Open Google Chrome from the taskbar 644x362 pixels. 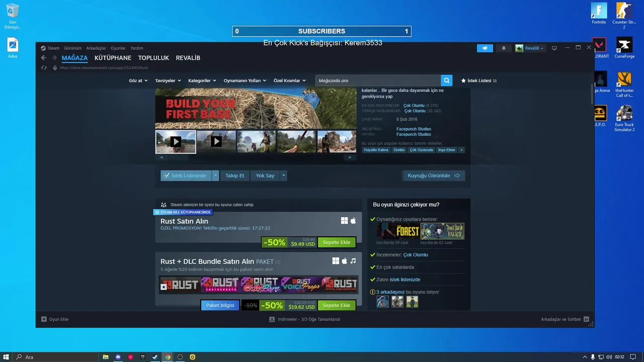point(168,357)
